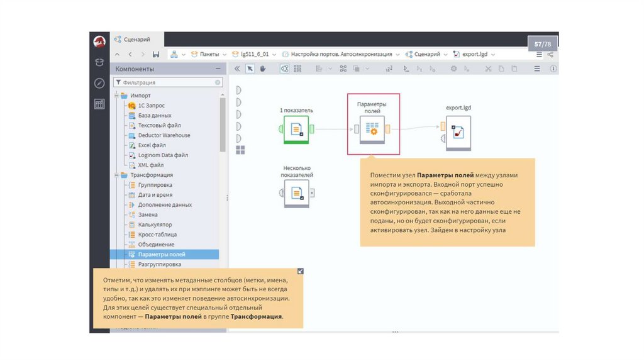The height and width of the screenshot is (361, 644).
Task: Activate the hand pan tool
Action: pyautogui.click(x=263, y=69)
